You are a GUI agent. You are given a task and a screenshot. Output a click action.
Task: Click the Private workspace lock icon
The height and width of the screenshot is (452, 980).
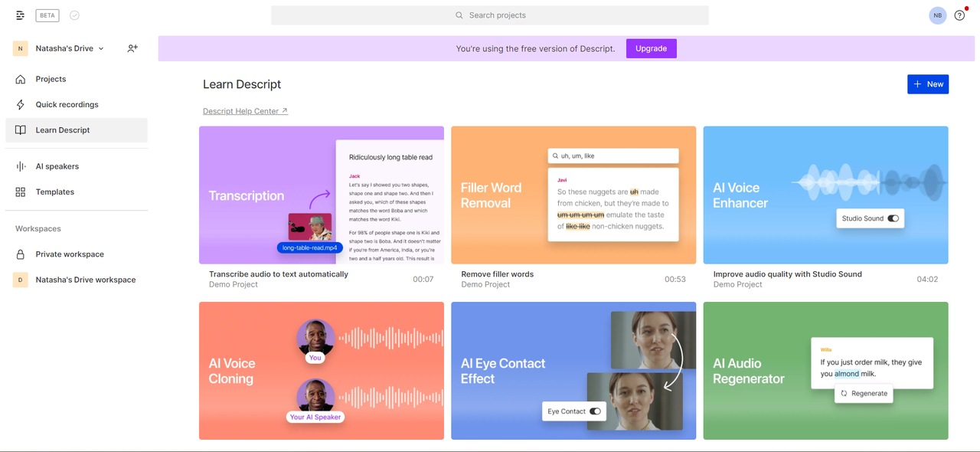click(x=21, y=254)
